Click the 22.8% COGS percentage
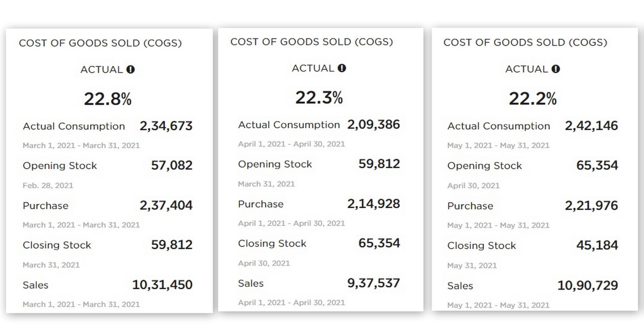 pos(108,99)
